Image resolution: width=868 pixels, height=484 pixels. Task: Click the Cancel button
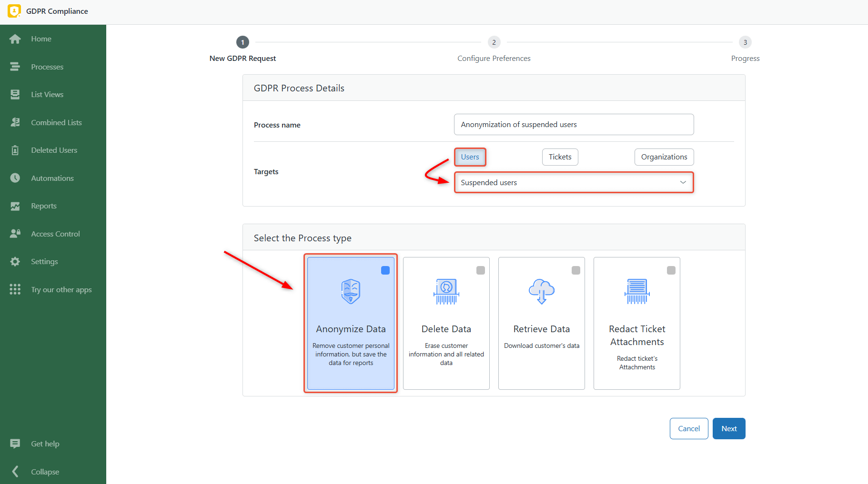tap(688, 429)
